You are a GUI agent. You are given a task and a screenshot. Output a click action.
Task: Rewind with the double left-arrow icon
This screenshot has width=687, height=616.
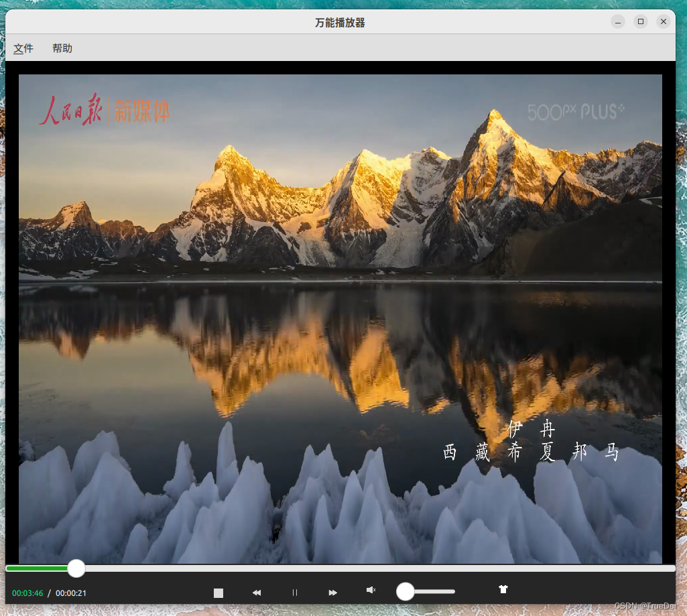point(257,593)
